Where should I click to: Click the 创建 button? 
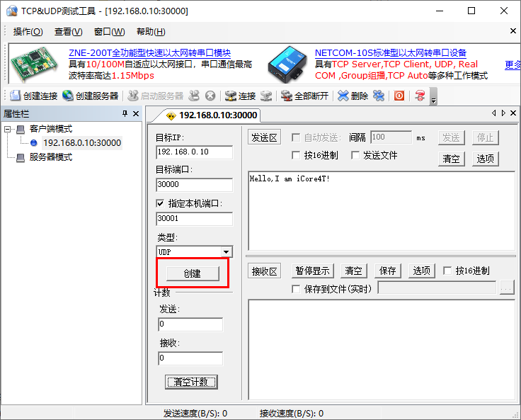coord(192,273)
